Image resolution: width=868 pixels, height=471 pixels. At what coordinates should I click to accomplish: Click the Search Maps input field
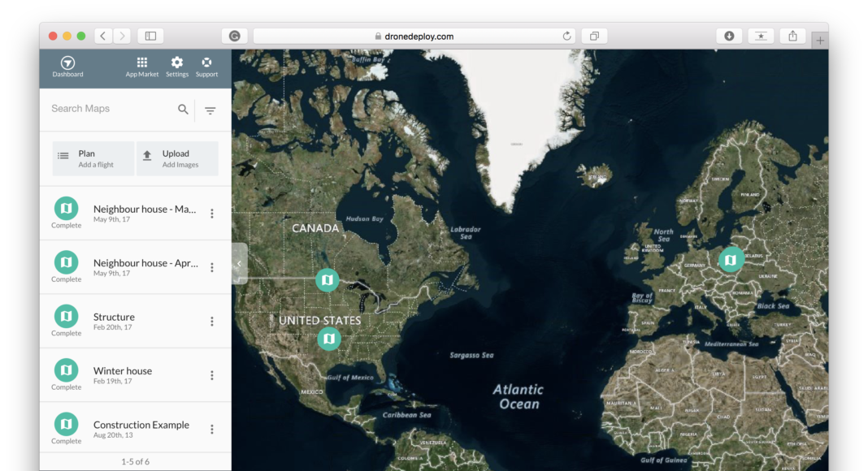110,109
